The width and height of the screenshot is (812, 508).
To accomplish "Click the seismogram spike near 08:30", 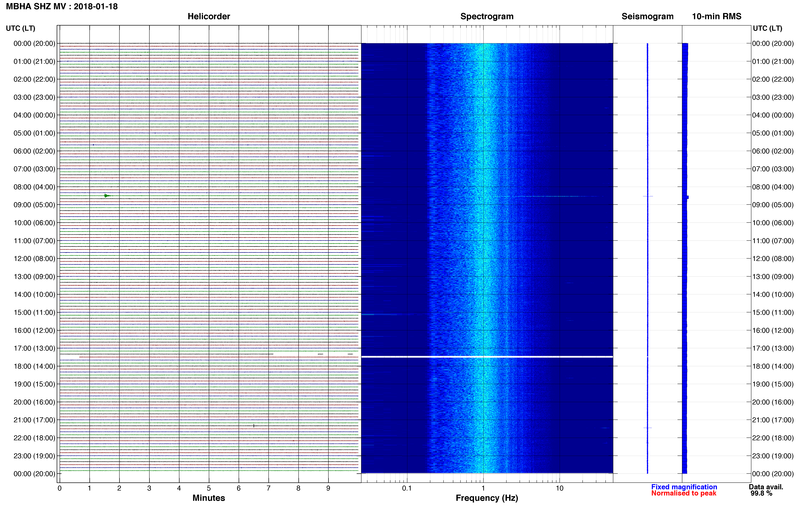I will [x=648, y=196].
